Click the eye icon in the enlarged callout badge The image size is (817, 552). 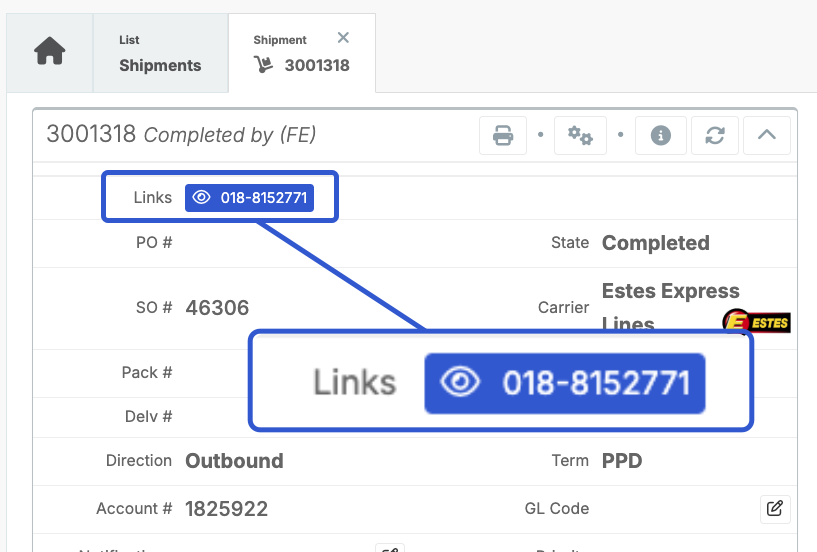[460, 382]
